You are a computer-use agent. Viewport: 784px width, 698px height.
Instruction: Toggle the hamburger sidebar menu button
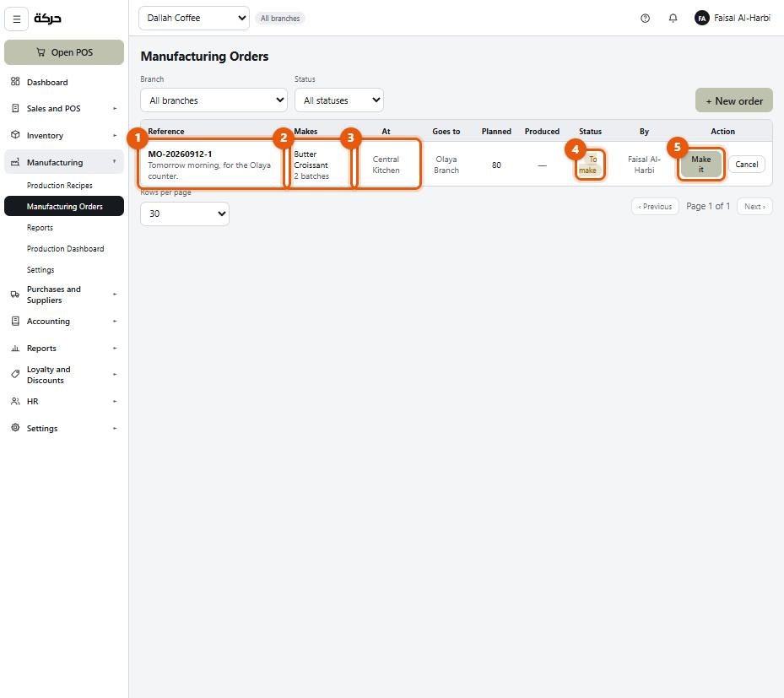click(x=17, y=19)
